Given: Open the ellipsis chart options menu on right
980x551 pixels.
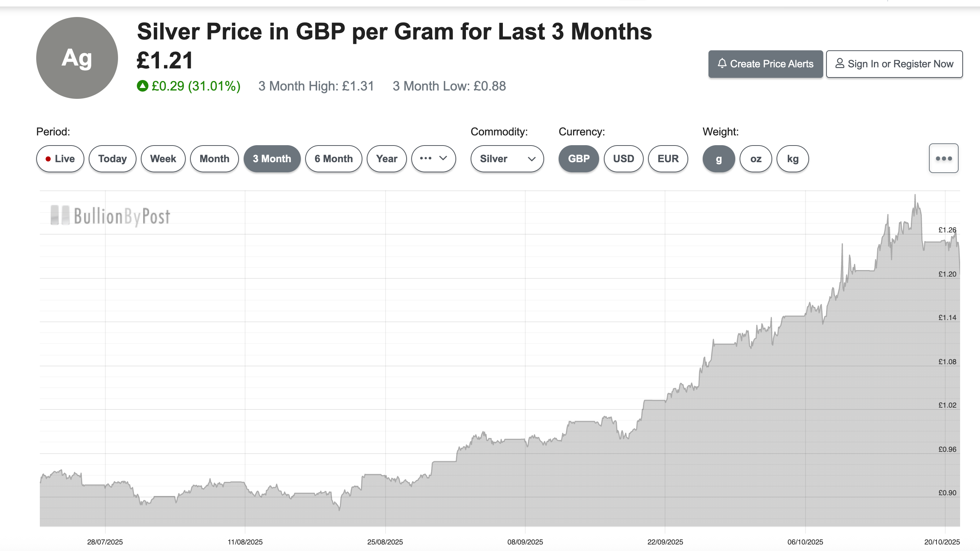Looking at the screenshot, I should 943,158.
